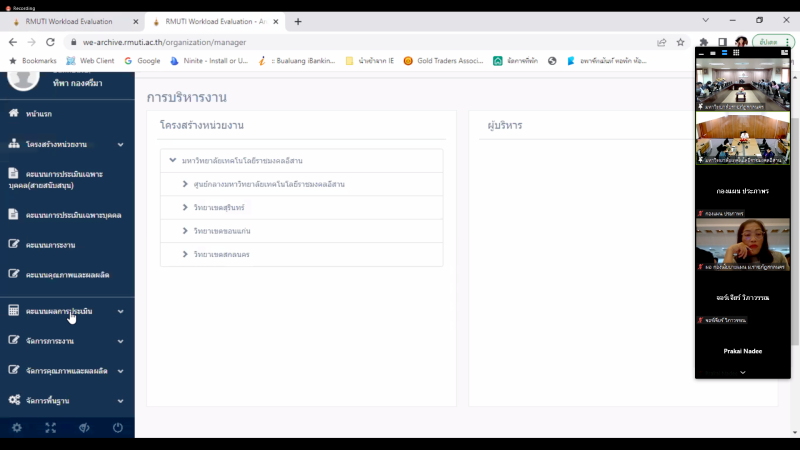Click the home icon beside หน้าแรก
The image size is (800, 450).
14,114
